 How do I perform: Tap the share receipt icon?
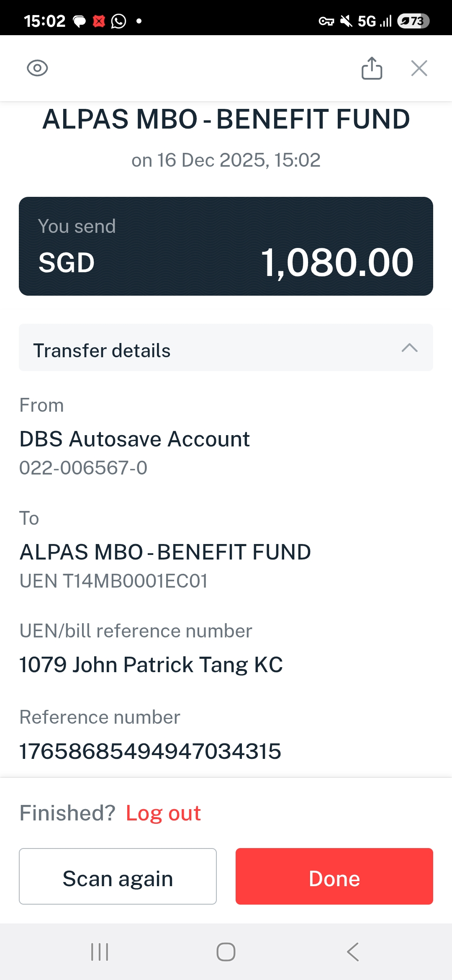[x=372, y=68]
